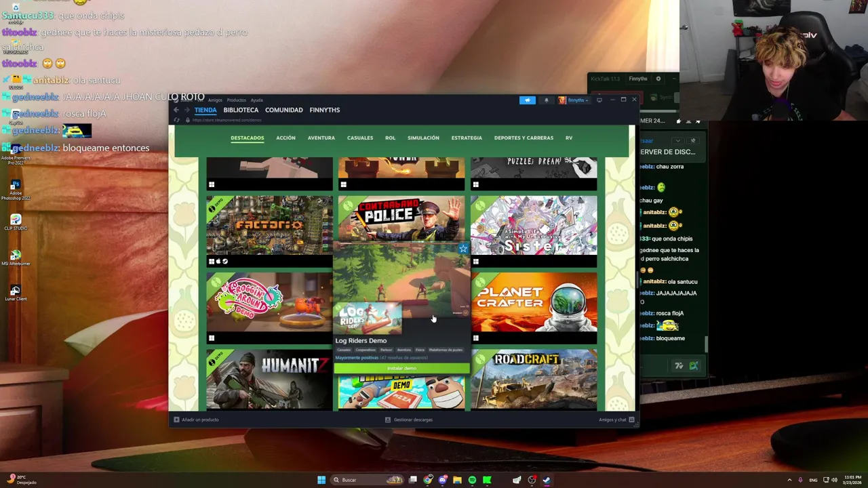Open the Kick emote picker in KickTalk
Viewport: 868px width, 488px height.
[x=694, y=366]
